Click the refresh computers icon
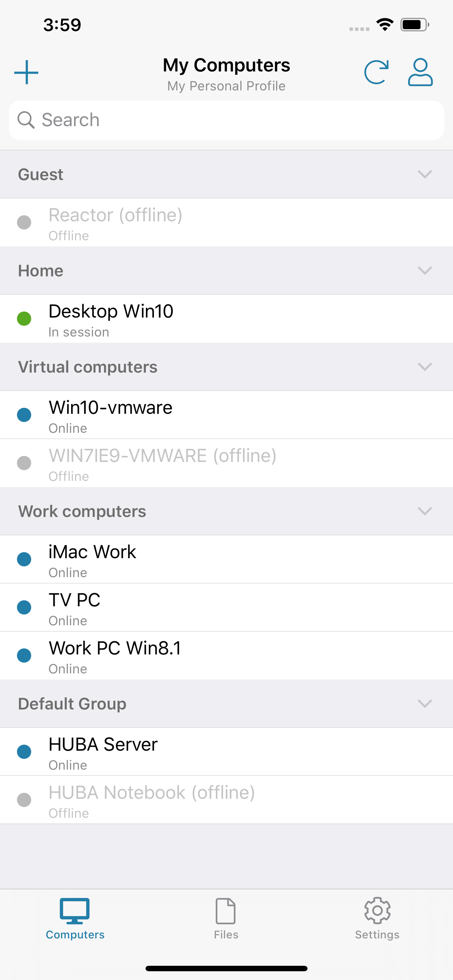Image resolution: width=453 pixels, height=980 pixels. (376, 72)
